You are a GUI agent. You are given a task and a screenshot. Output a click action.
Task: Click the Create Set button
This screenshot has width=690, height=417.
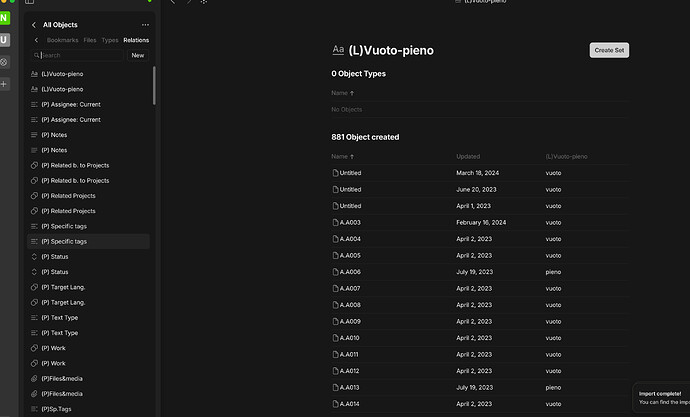pyautogui.click(x=609, y=50)
